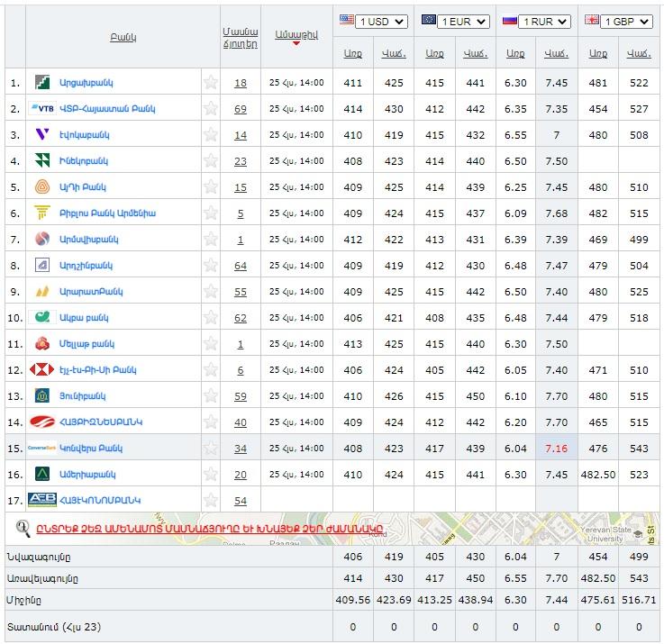Open the 1 RUR currency dropdown
The image size is (664, 644).
tap(546, 21)
